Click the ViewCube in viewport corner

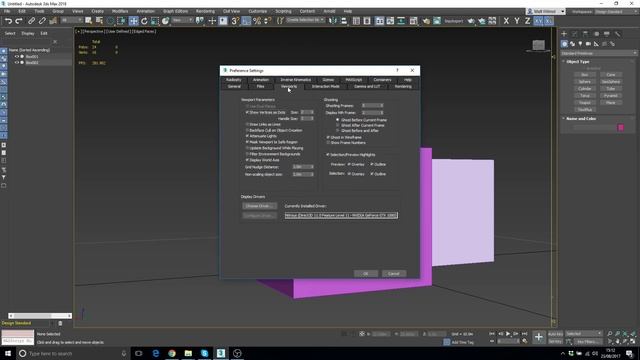click(538, 45)
